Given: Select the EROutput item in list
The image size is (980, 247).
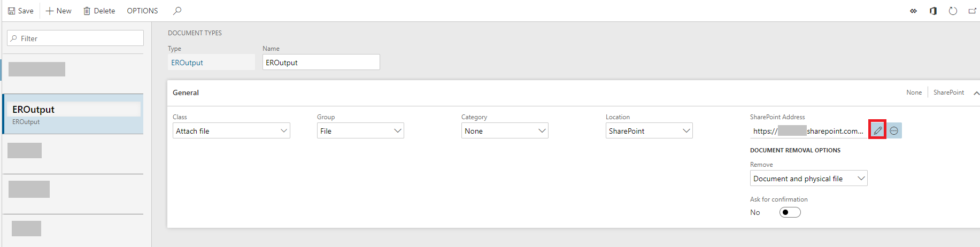Looking at the screenshot, I should coord(73,114).
